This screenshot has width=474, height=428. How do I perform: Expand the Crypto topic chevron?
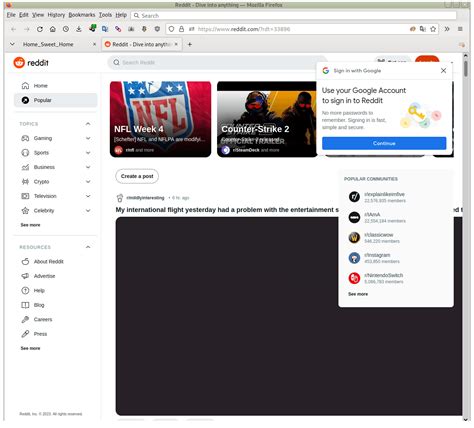tap(88, 181)
